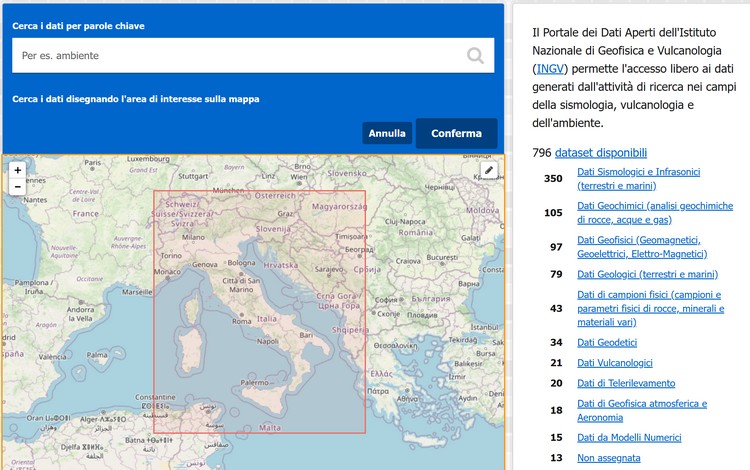Open Dati di Geofisica atmosferica e Aeronomia
Viewport: 750px width, 470px height.
pyautogui.click(x=642, y=410)
